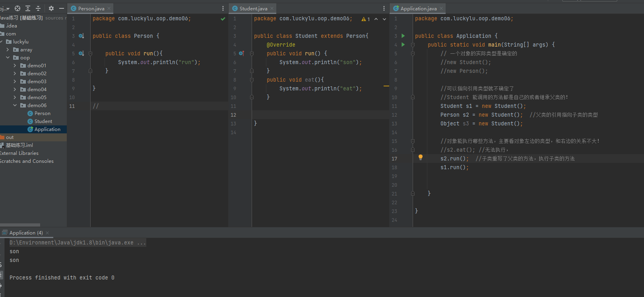This screenshot has width=644, height=297.
Task: Expand the demo05 package
Action: tap(15, 98)
